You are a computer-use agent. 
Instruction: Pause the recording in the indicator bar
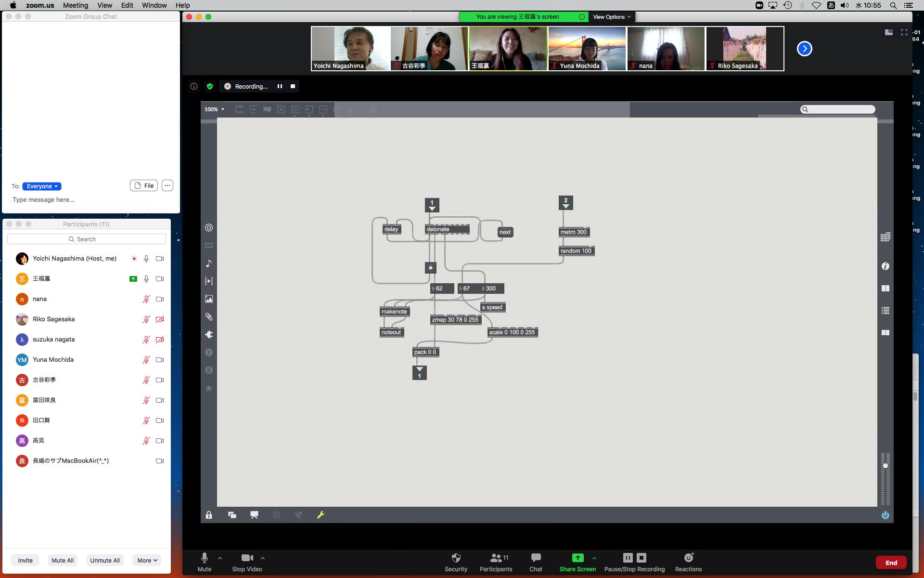pos(280,86)
